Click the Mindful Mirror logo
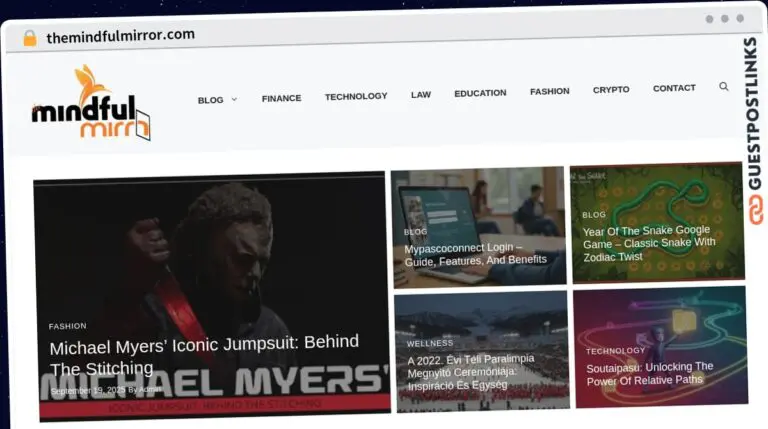This screenshot has width=768, height=429. coord(91,103)
